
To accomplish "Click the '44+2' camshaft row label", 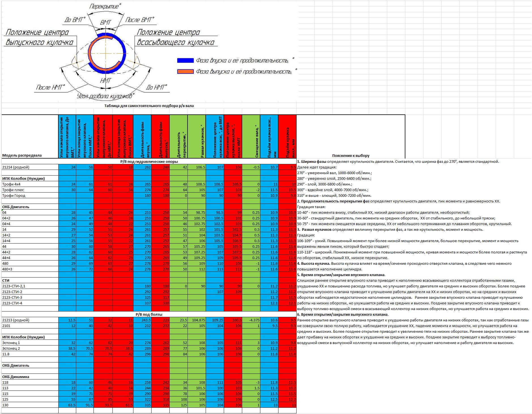I will click(x=30, y=252).
